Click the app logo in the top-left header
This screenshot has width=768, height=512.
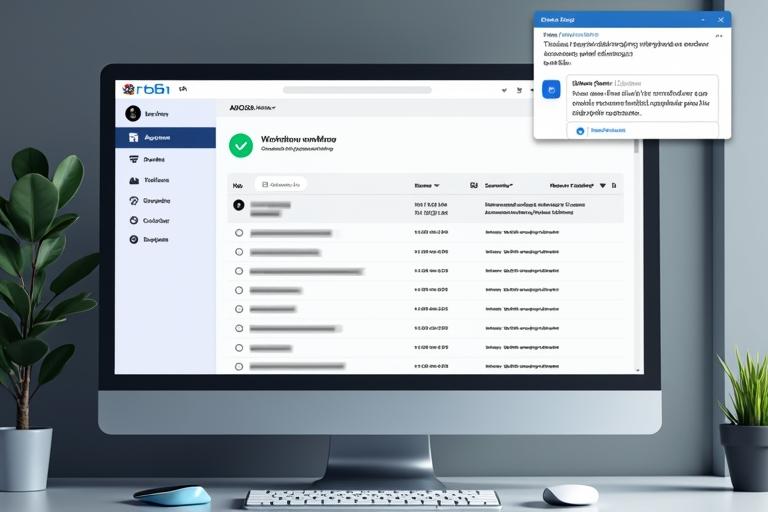[x=129, y=89]
